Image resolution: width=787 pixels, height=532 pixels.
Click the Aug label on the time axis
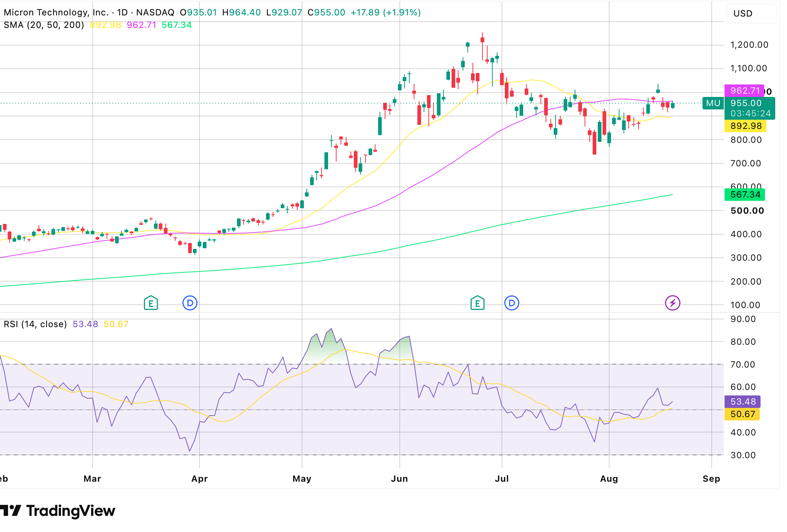(609, 479)
